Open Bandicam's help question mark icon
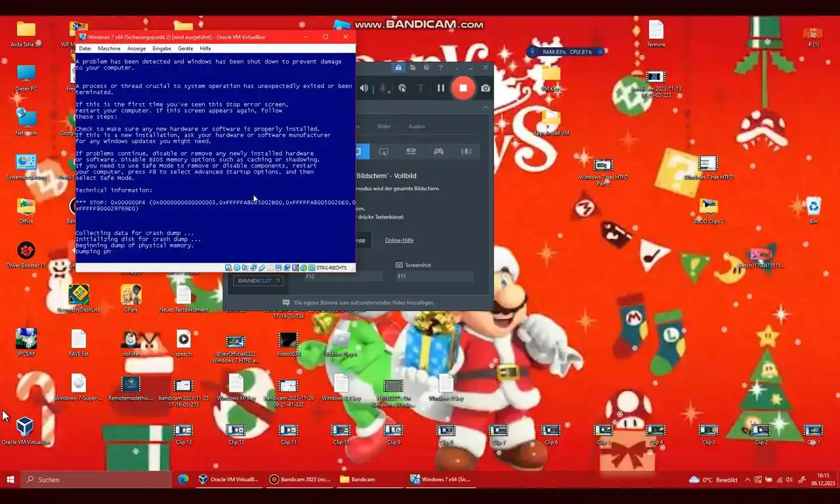Viewport: 840px width, 504px height. click(x=441, y=68)
